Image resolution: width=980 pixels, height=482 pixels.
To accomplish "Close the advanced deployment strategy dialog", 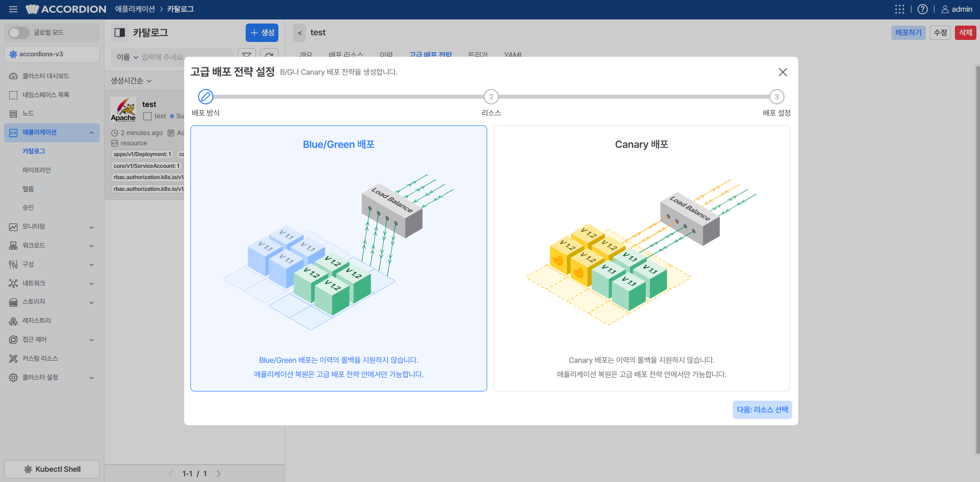I will 783,72.
